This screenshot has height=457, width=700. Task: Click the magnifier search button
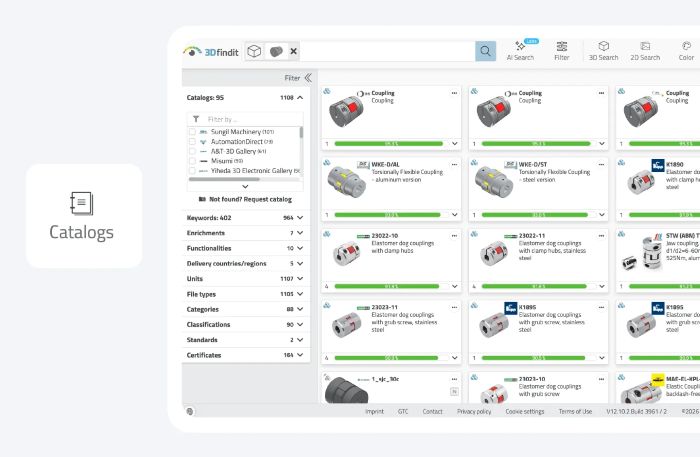point(485,51)
